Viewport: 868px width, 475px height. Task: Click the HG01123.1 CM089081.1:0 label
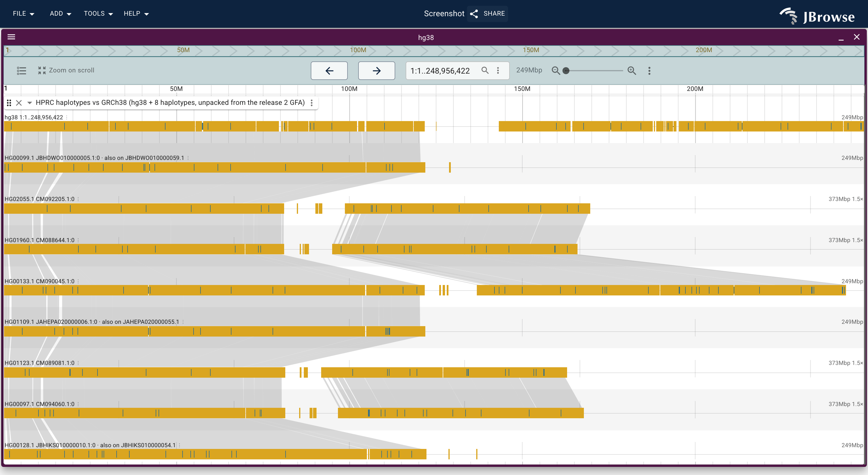39,363
